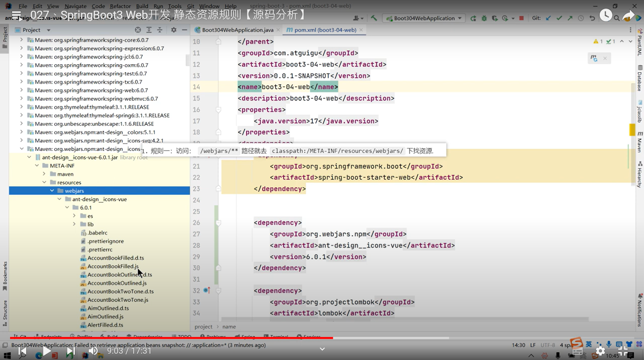Click the Share arrow icon on video

click(x=628, y=16)
